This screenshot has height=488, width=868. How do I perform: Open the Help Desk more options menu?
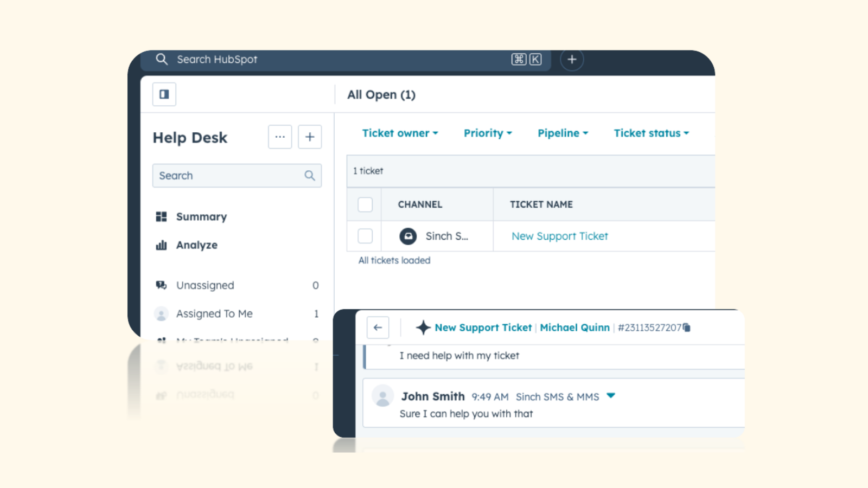[x=280, y=137]
